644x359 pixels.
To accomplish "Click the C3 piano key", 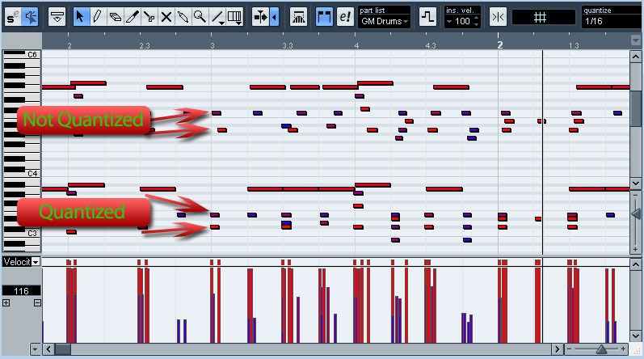I will [32, 233].
